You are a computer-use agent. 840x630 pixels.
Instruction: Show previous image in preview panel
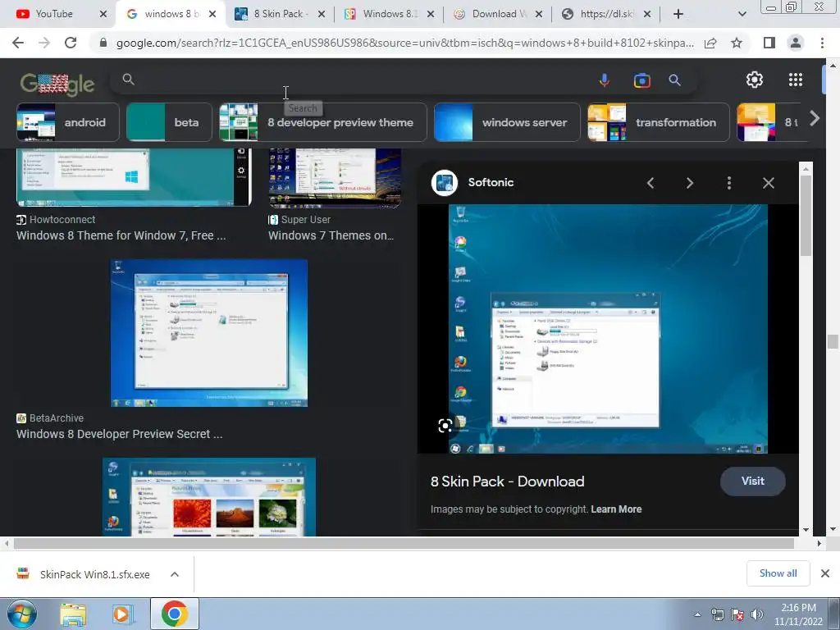point(651,183)
